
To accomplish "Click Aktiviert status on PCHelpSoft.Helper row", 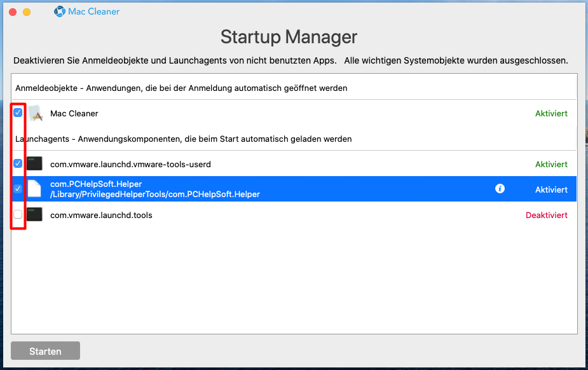I will (x=551, y=189).
